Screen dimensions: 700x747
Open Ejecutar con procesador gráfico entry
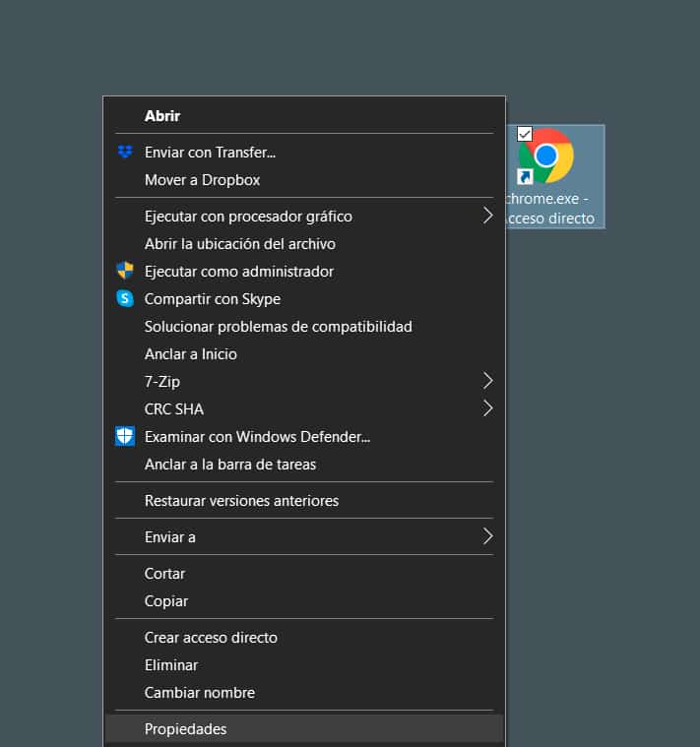pos(304,217)
